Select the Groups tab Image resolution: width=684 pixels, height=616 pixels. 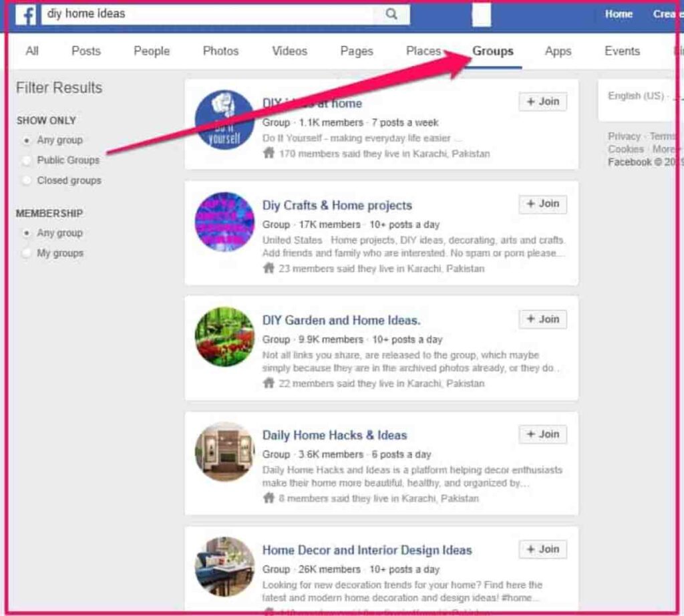click(493, 51)
